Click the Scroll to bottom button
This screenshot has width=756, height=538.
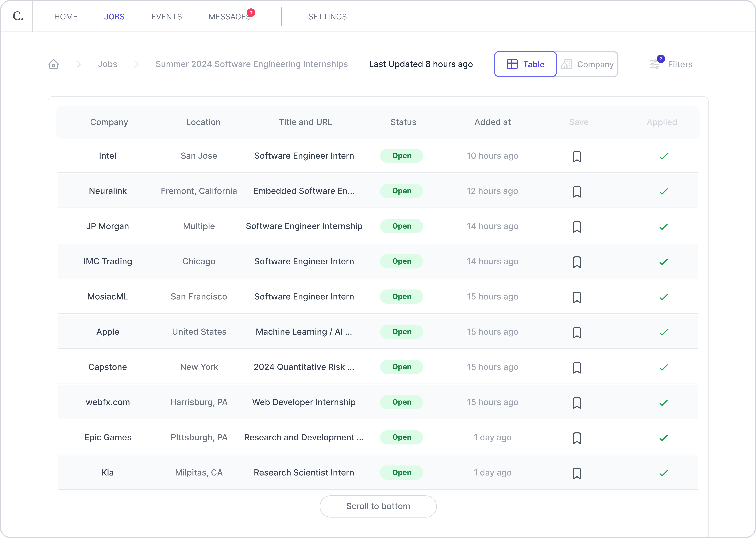pos(378,506)
